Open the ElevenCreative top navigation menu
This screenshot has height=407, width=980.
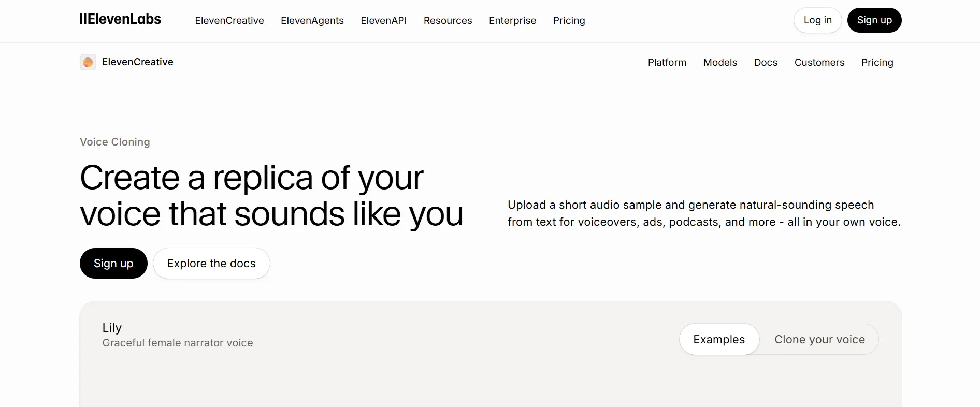(x=229, y=20)
